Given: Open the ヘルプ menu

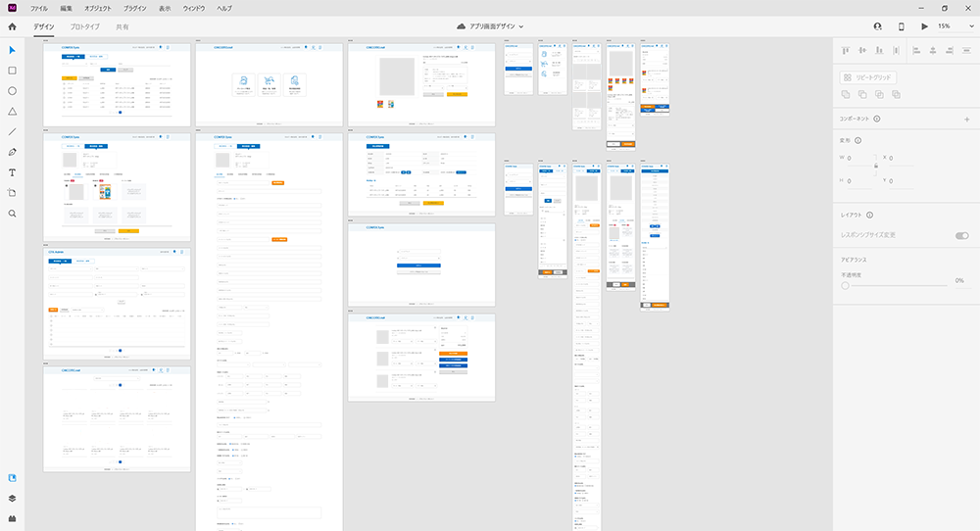Looking at the screenshot, I should pos(223,8).
